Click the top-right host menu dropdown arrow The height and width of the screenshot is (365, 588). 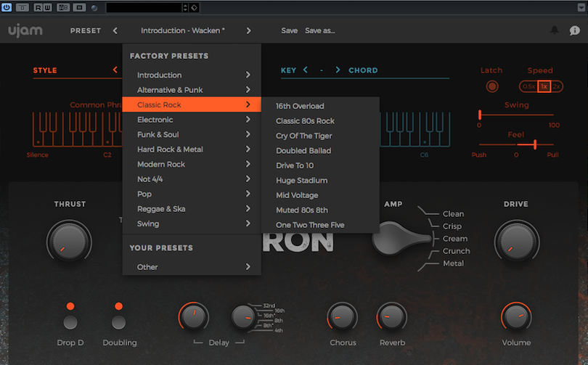coord(581,7)
